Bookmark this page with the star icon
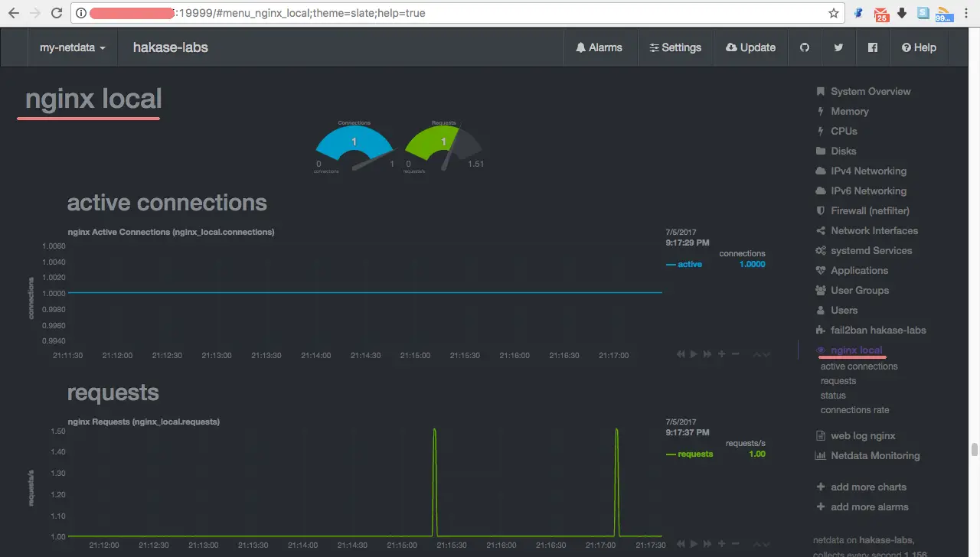 [x=833, y=13]
